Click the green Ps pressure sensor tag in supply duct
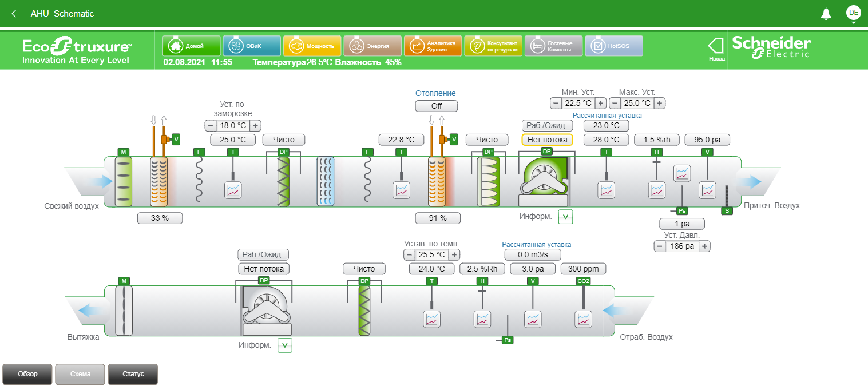Screen dimensions: 868x390 (x=681, y=211)
